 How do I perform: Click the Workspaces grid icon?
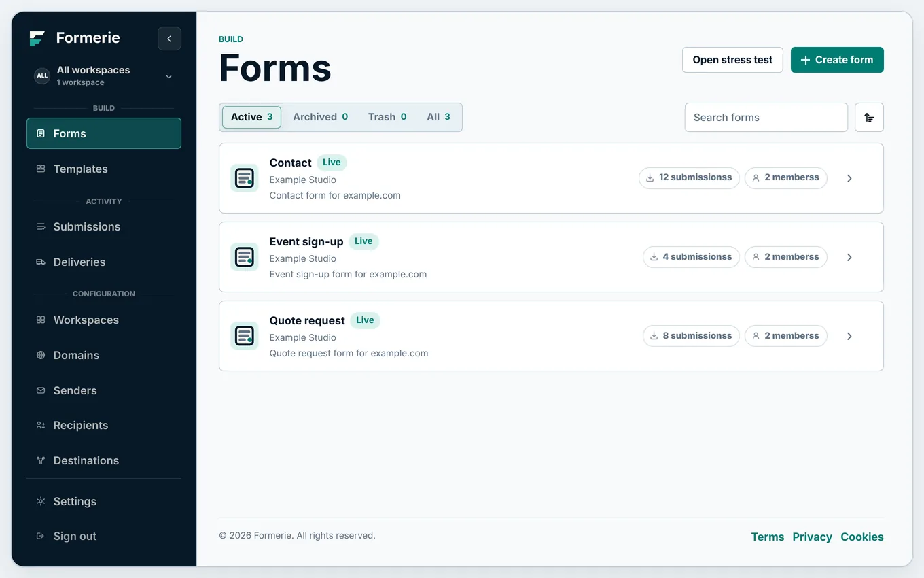click(x=41, y=320)
